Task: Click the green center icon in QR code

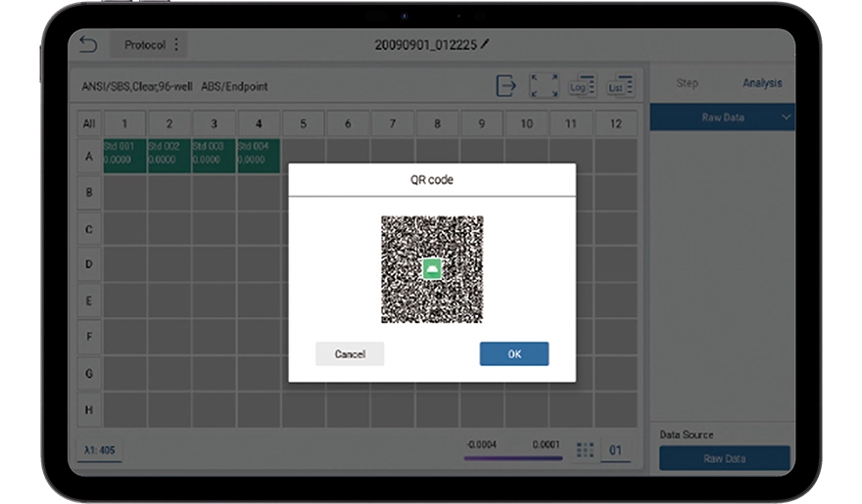Action: [x=432, y=269]
